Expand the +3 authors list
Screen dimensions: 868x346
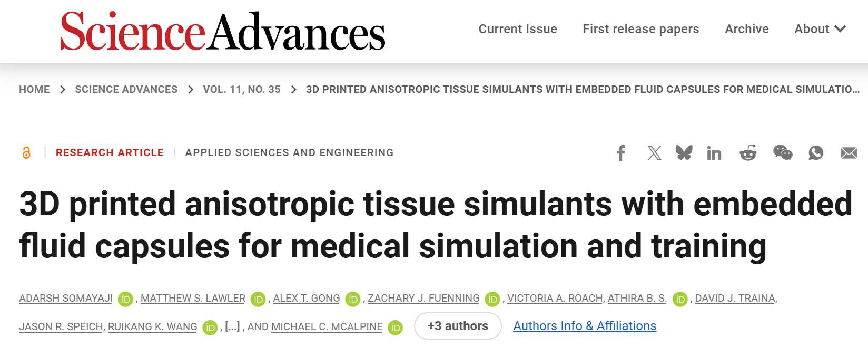tap(458, 326)
